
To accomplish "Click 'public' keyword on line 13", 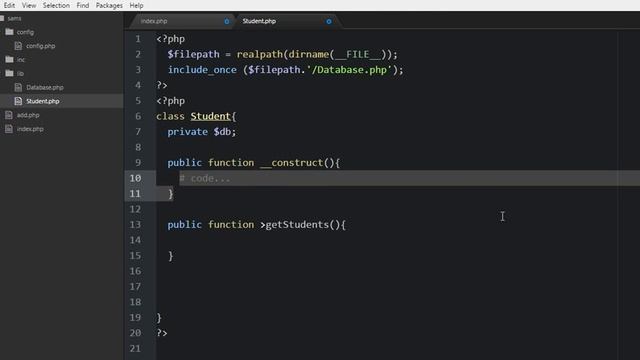I will point(184,224).
